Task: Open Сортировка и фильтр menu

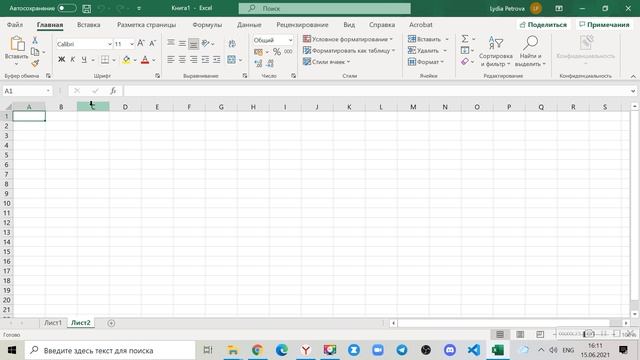Action: (496, 51)
